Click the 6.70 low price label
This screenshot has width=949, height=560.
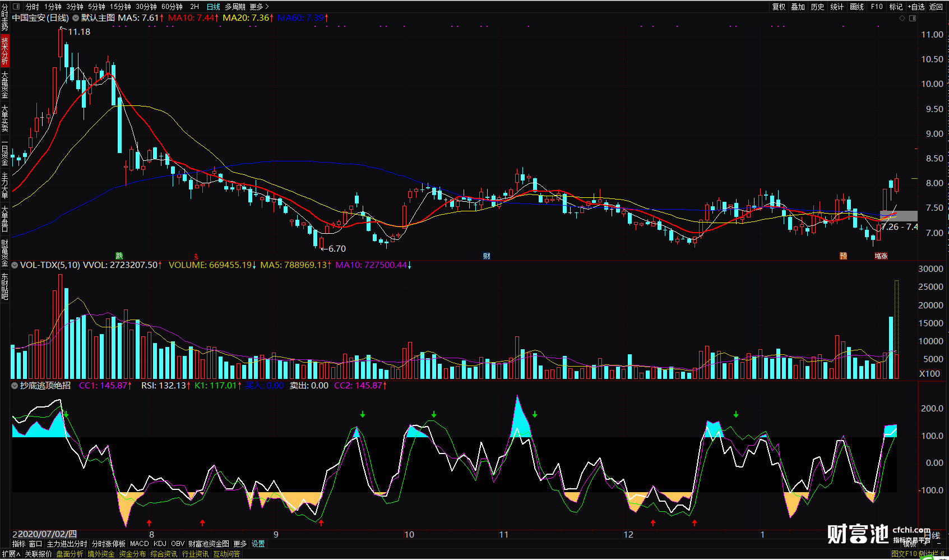pyautogui.click(x=337, y=249)
